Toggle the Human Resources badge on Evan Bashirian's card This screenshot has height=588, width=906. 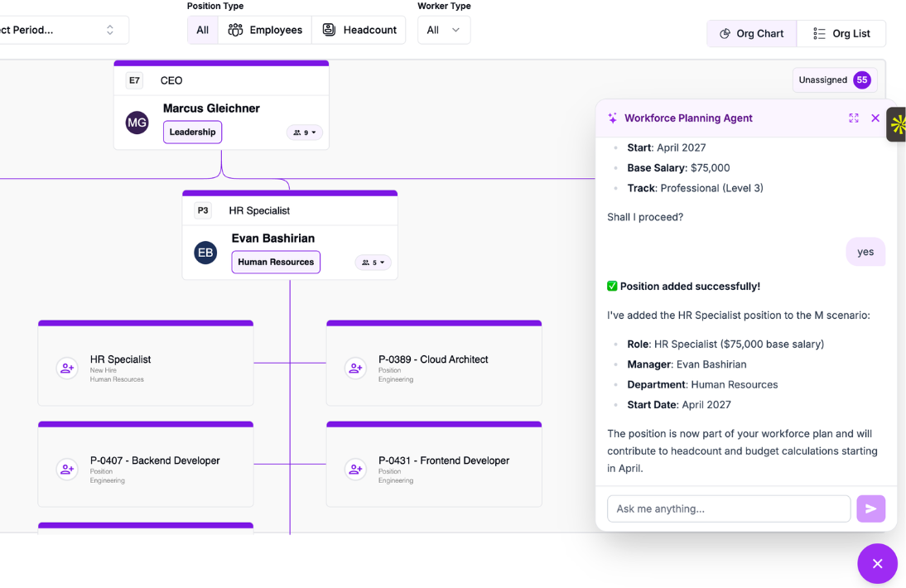pyautogui.click(x=275, y=262)
